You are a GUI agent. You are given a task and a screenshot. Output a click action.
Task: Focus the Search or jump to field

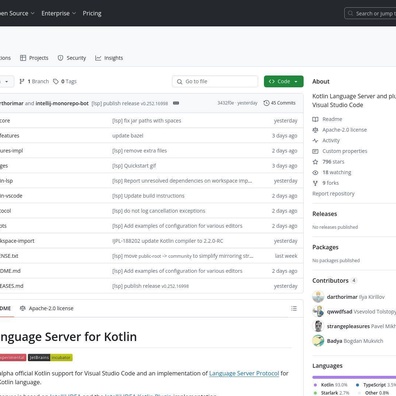(370, 14)
